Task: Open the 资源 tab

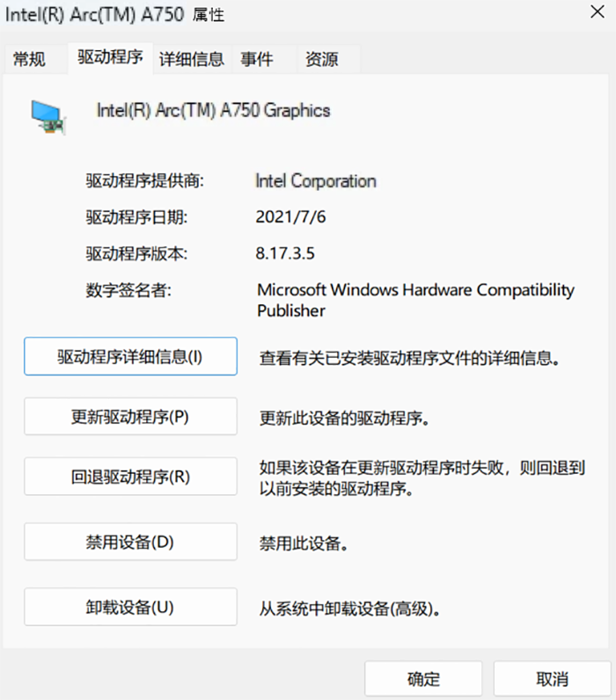Action: click(321, 60)
